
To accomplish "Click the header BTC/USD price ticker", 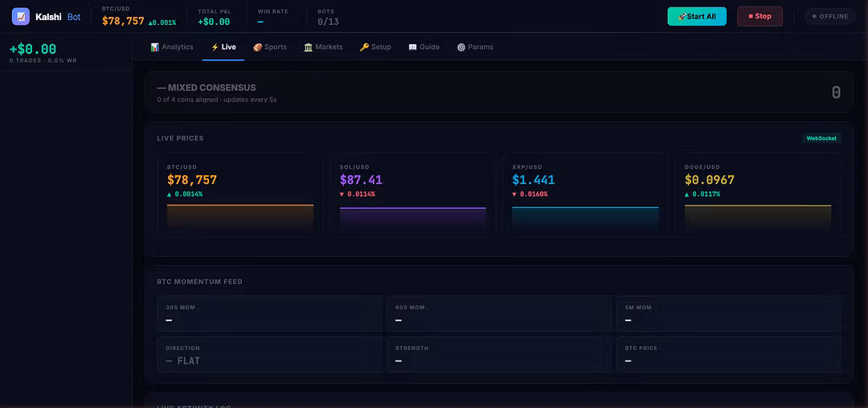I will (138, 16).
